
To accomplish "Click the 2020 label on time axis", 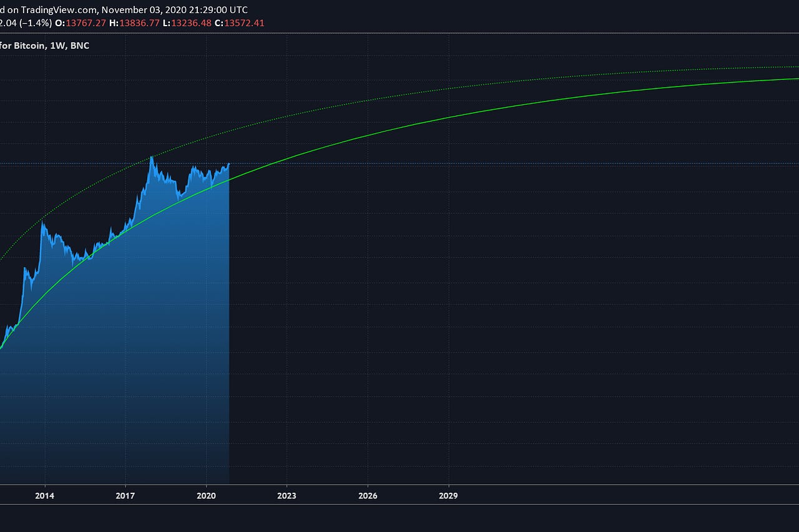I will pyautogui.click(x=206, y=496).
